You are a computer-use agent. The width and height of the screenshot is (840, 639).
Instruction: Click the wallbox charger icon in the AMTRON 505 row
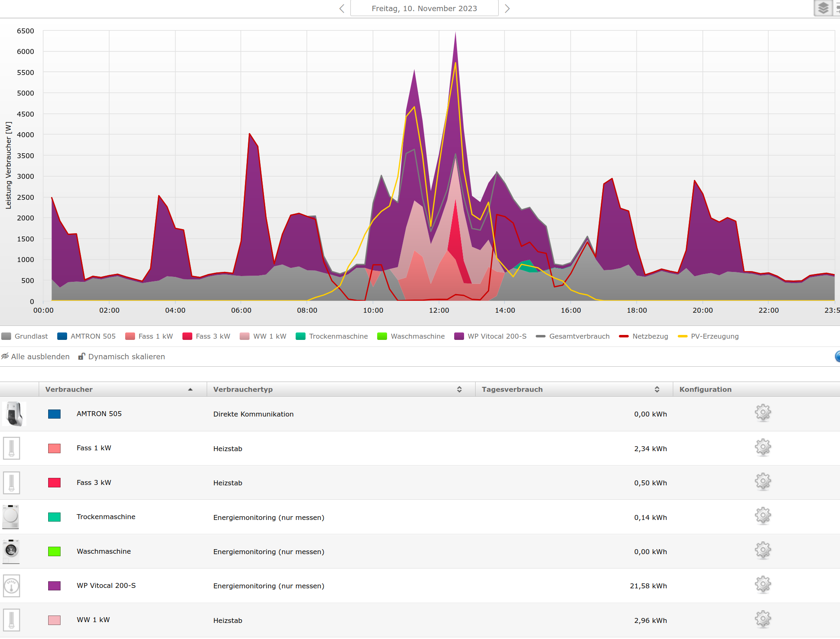pos(14,414)
